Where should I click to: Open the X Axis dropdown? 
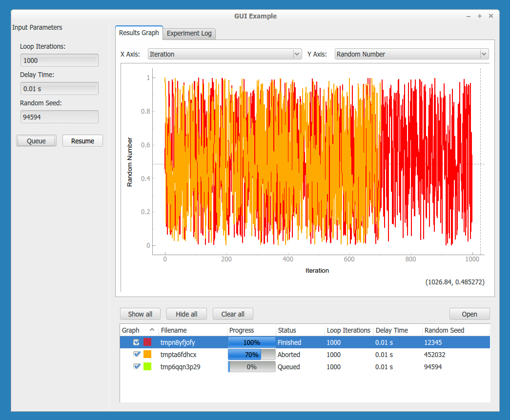coord(224,54)
